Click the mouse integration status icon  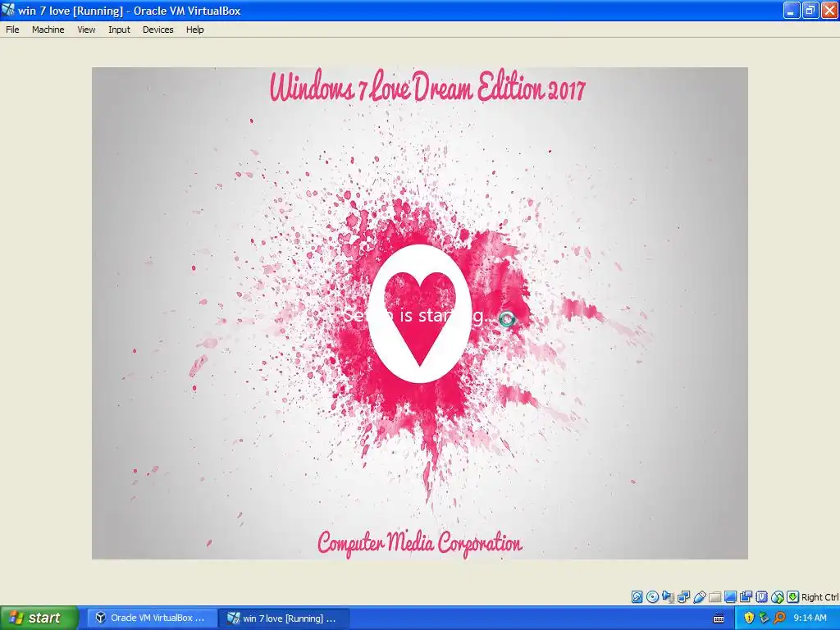pyautogui.click(x=778, y=597)
